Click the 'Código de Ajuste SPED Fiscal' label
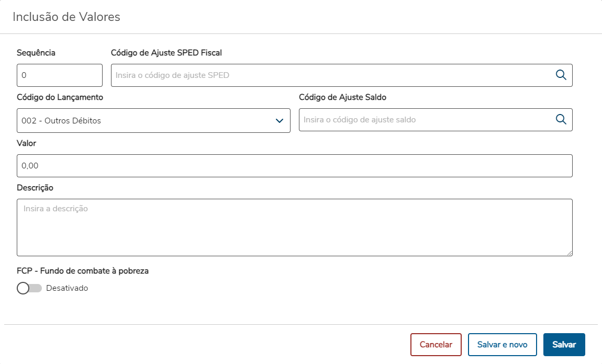Viewport: 602px width, 364px height. point(166,52)
